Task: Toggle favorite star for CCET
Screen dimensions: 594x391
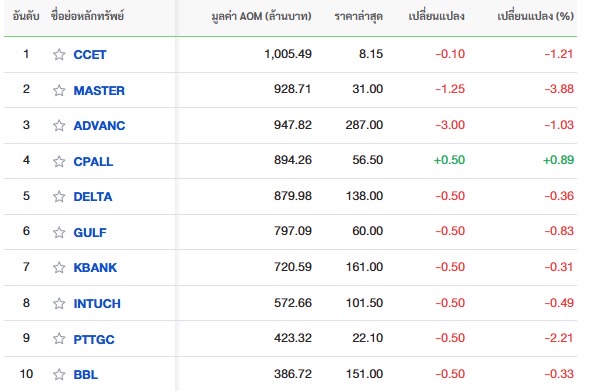Action: pos(59,55)
